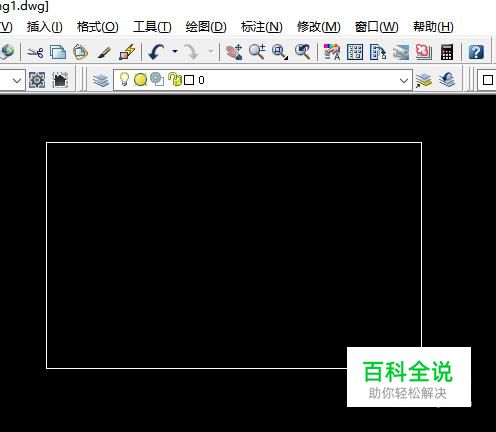The image size is (496, 432).
Task: Expand the layer list dropdown chevron
Action: 404,80
